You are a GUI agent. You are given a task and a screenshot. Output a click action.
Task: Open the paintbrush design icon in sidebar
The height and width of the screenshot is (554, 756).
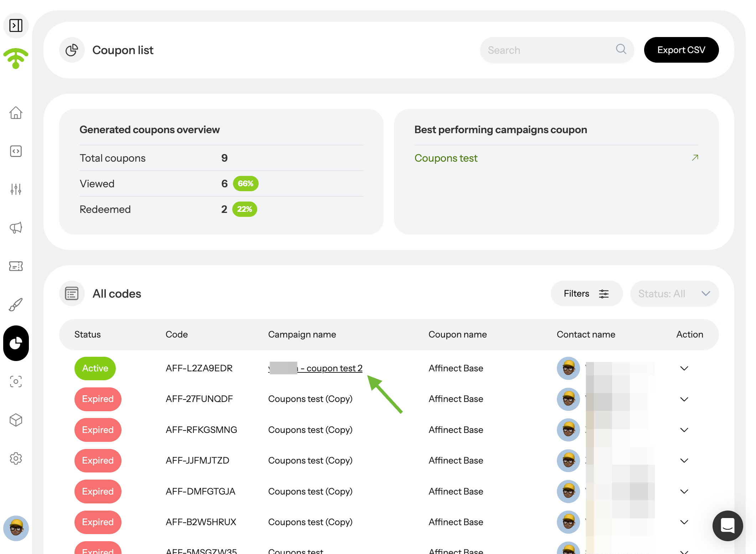coord(16,304)
